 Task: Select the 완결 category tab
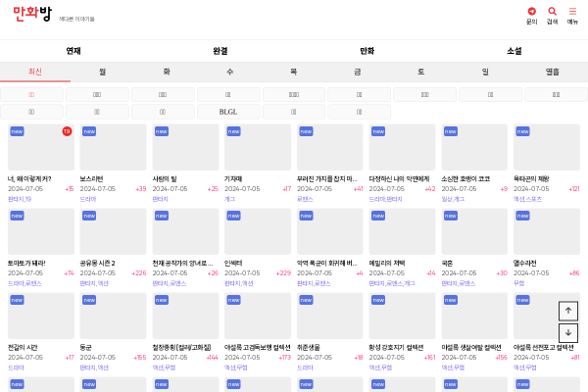coord(220,51)
